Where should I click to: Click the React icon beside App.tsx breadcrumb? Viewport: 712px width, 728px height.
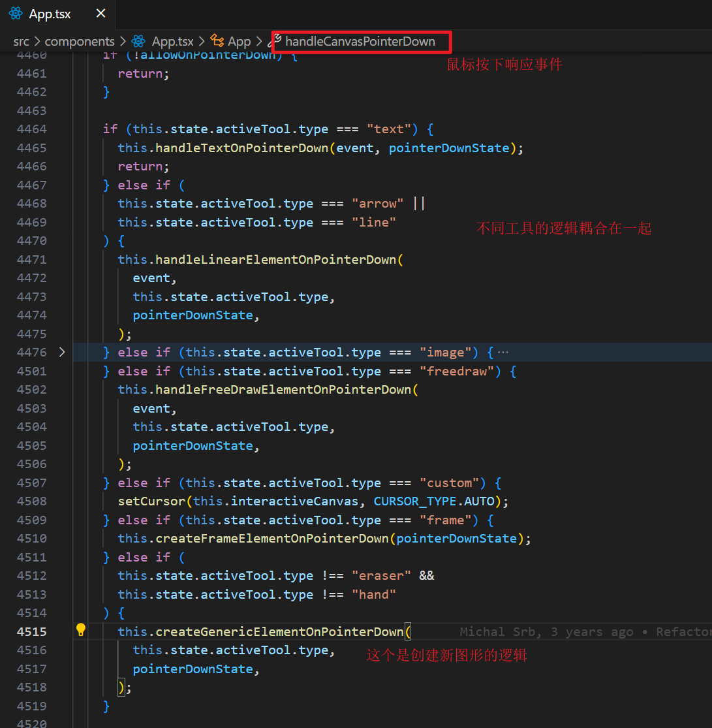click(x=138, y=40)
